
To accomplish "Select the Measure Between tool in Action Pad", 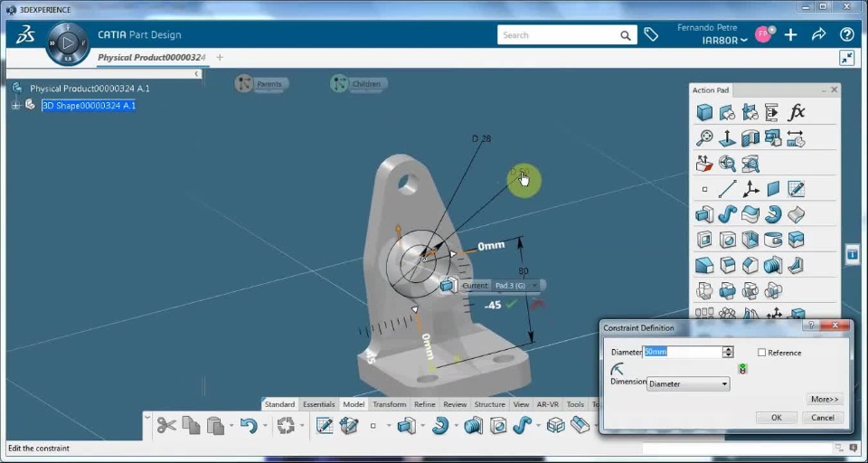I will point(796,137).
